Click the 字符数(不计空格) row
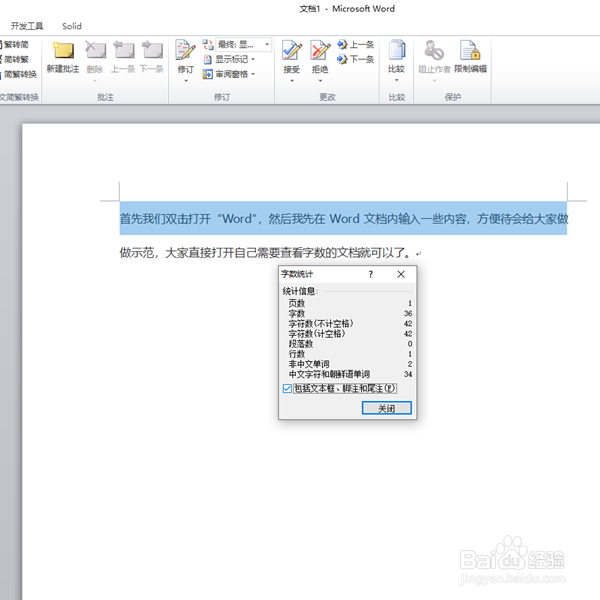 tap(350, 324)
